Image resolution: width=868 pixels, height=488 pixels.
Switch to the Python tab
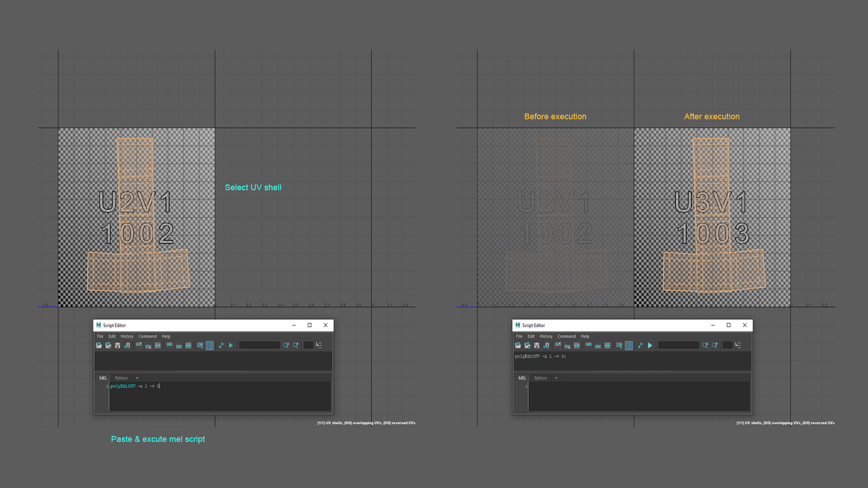point(122,378)
